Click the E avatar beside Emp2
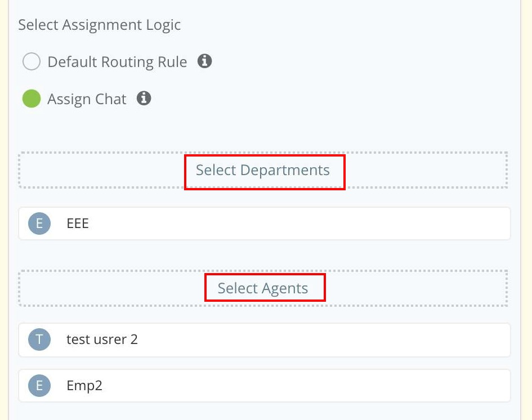532x420 pixels. pos(39,386)
